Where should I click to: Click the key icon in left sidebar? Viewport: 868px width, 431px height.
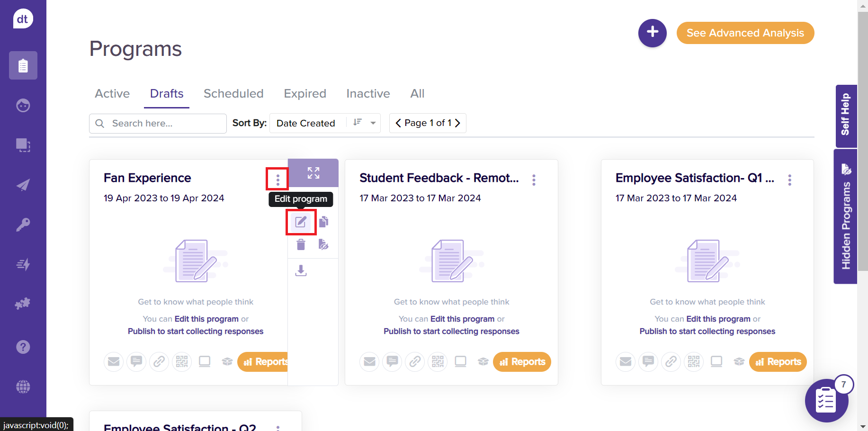pos(23,224)
